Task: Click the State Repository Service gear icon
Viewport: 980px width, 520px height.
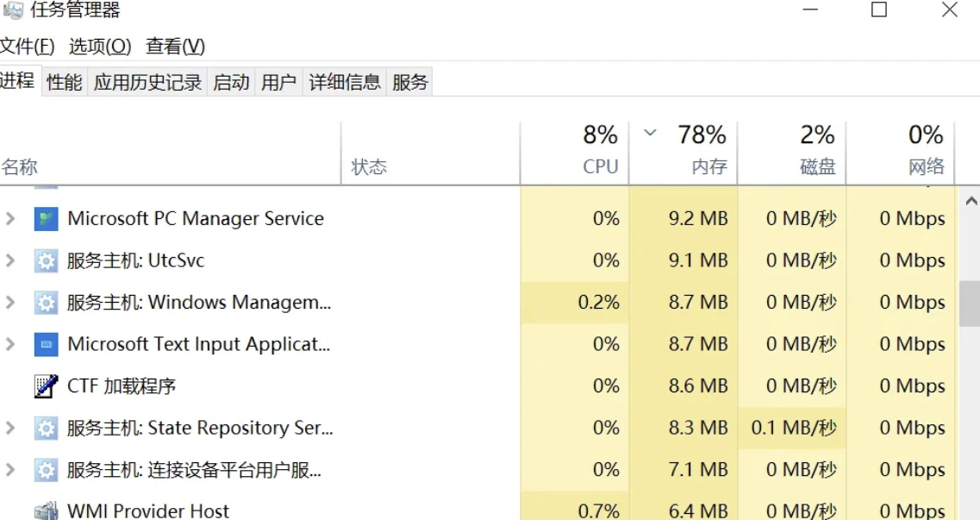Action: [x=46, y=429]
